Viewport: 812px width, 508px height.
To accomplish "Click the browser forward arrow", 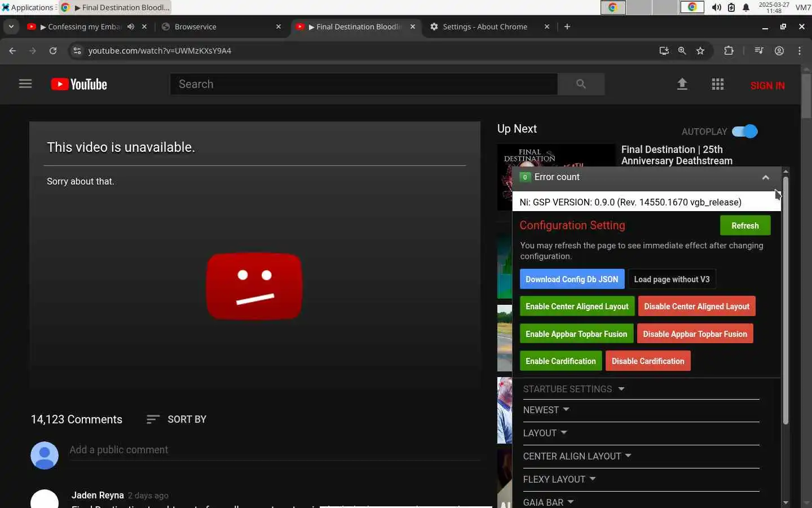I will click(33, 51).
